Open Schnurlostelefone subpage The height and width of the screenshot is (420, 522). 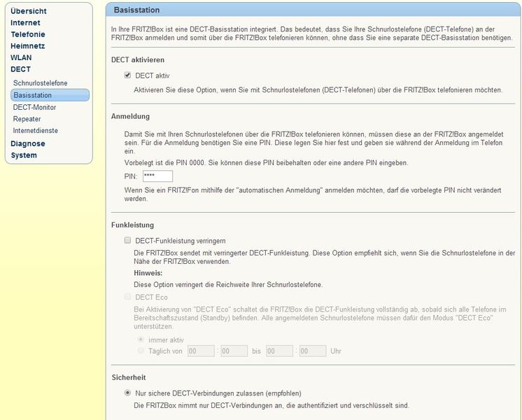[x=40, y=83]
